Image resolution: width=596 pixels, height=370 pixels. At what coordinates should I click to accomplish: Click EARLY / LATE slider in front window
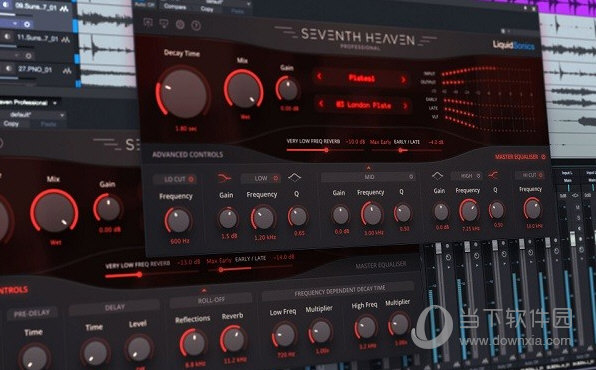407,150
